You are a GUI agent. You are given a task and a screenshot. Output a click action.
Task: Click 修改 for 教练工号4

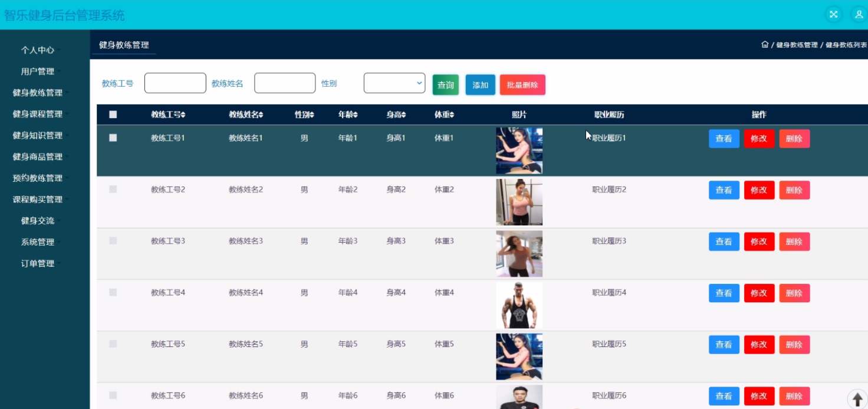(x=759, y=293)
